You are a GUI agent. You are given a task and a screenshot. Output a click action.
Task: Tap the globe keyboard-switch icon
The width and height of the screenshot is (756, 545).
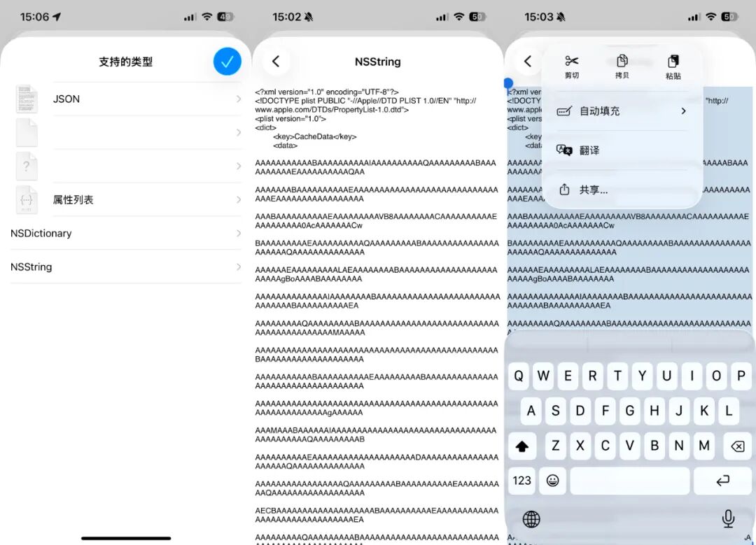pos(531,518)
